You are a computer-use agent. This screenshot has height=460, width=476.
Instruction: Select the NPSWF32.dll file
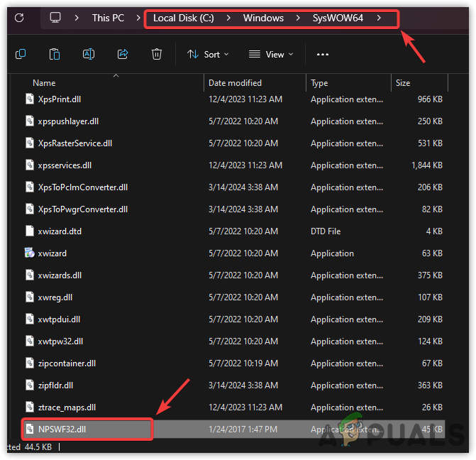point(62,429)
